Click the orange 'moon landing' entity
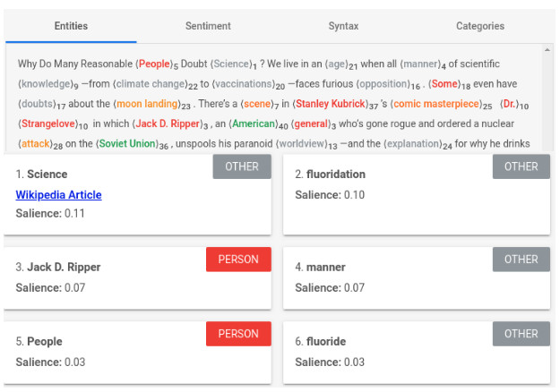560x392 pixels. (147, 104)
